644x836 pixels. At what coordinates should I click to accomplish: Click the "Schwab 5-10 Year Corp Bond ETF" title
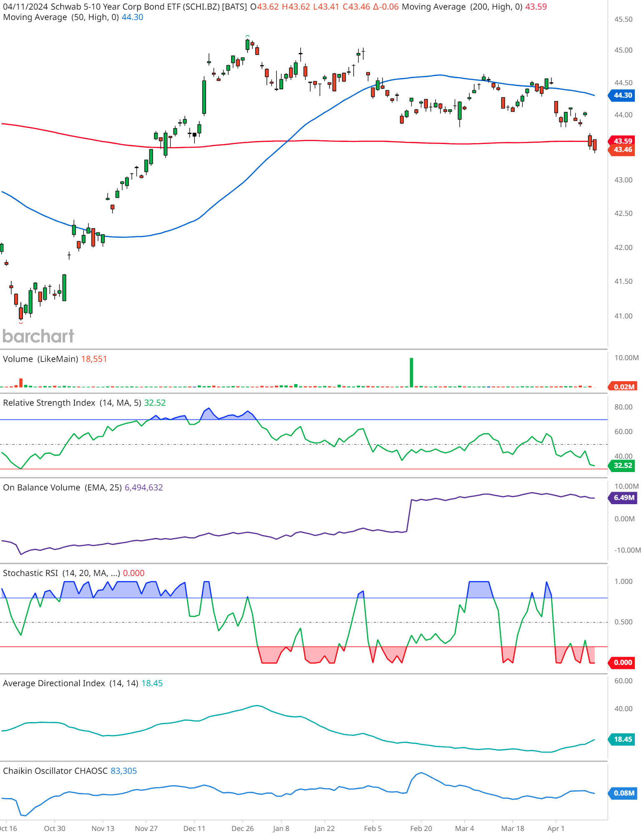click(x=116, y=7)
